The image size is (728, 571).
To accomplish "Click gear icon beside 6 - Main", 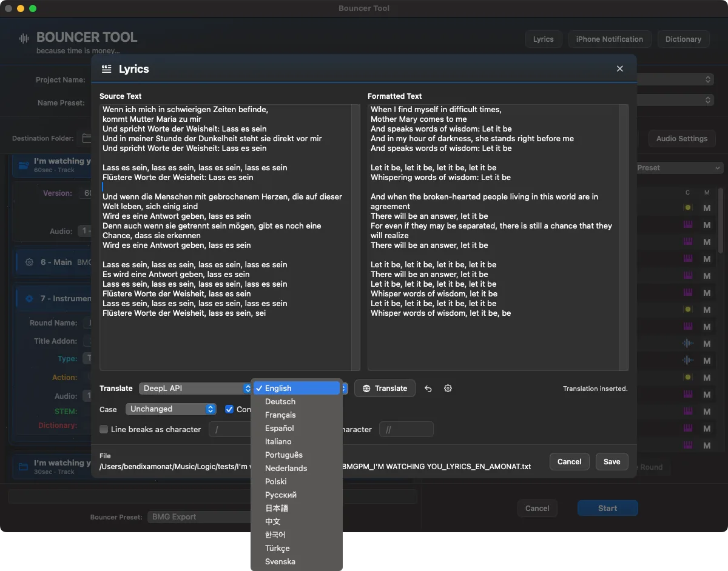I will tap(29, 262).
